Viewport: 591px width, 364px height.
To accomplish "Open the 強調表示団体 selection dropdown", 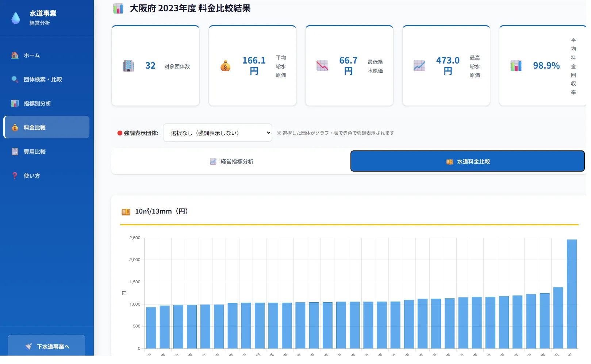I will coord(218,133).
